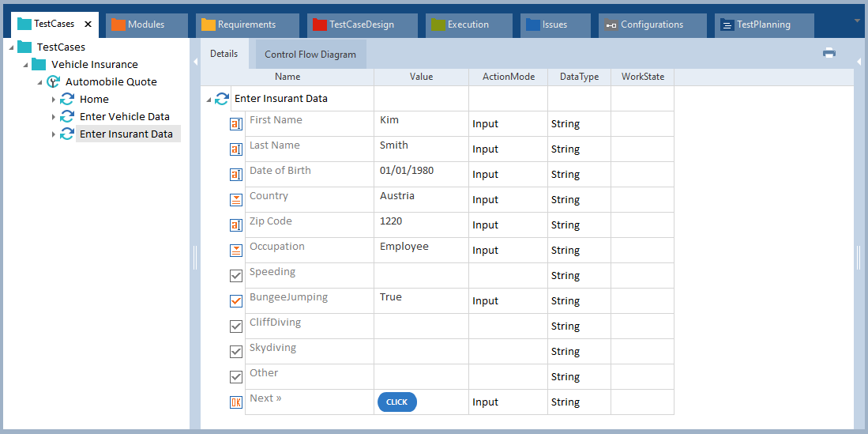Close the TestCases tab

point(88,25)
